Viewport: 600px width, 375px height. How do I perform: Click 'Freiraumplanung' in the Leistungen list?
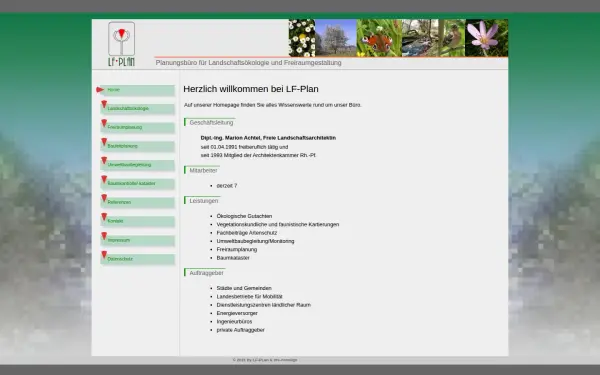pos(237,249)
